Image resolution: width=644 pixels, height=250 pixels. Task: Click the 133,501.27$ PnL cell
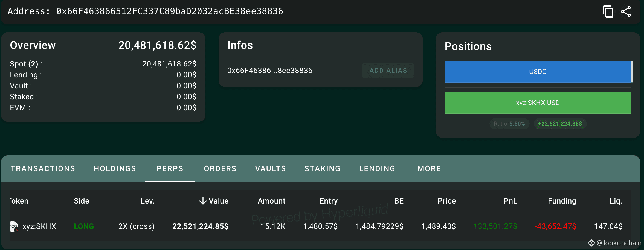(495, 226)
